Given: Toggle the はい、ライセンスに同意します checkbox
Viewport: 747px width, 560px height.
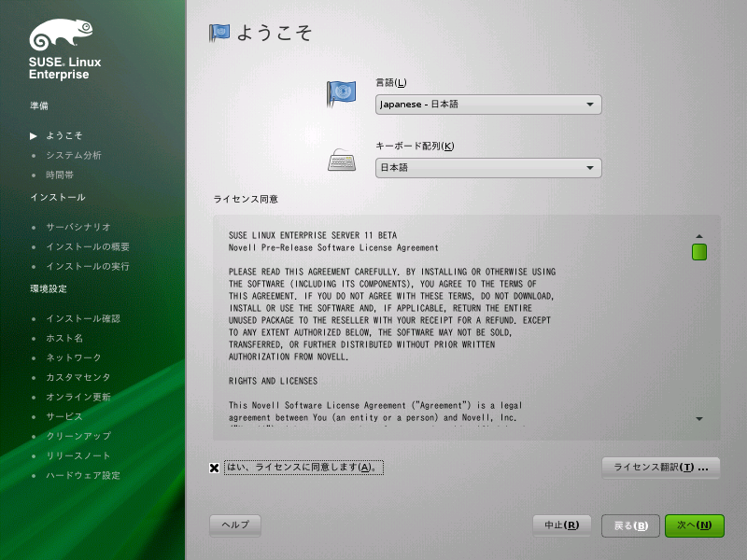Looking at the screenshot, I should [x=215, y=468].
